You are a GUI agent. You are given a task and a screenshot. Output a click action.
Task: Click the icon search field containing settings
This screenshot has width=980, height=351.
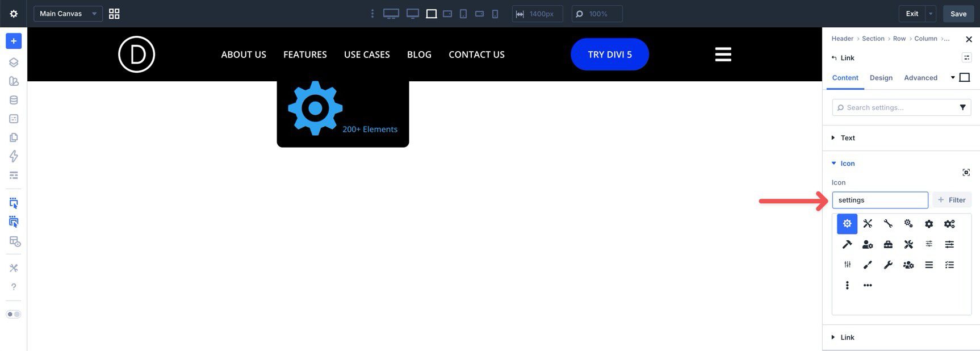pyautogui.click(x=880, y=200)
